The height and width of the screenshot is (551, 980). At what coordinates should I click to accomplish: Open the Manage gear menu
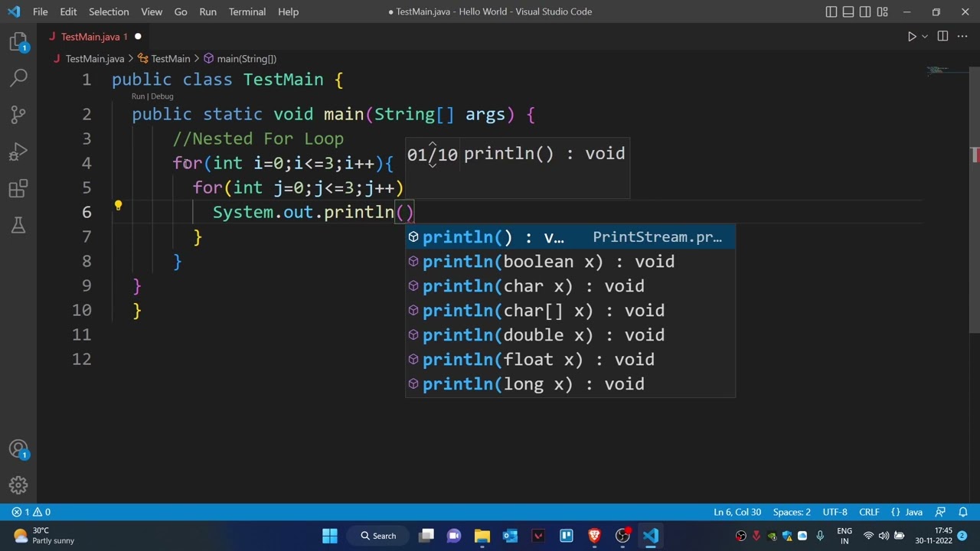18,485
